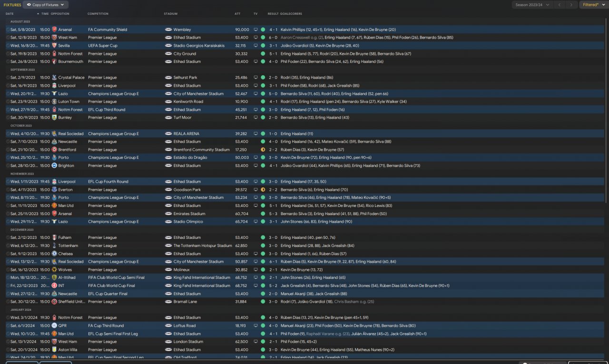609x364 pixels.
Task: Sort fixtures by the ATT column header
Action: (x=237, y=14)
